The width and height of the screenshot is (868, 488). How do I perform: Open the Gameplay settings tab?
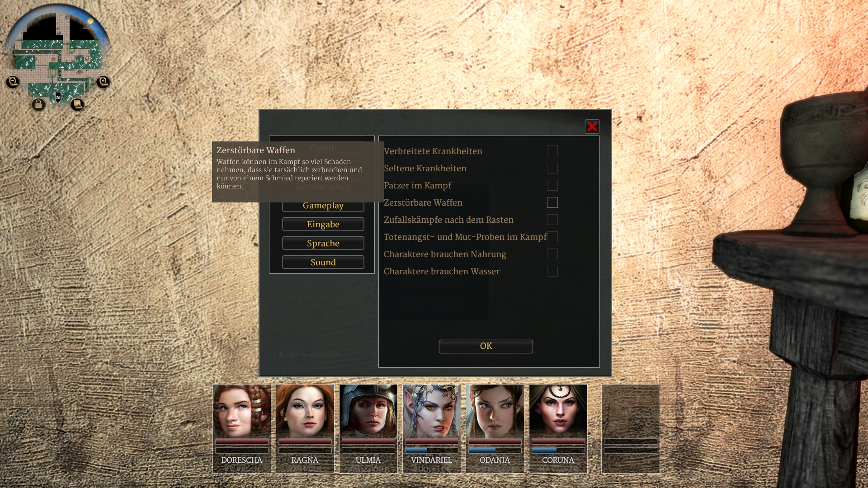click(323, 206)
